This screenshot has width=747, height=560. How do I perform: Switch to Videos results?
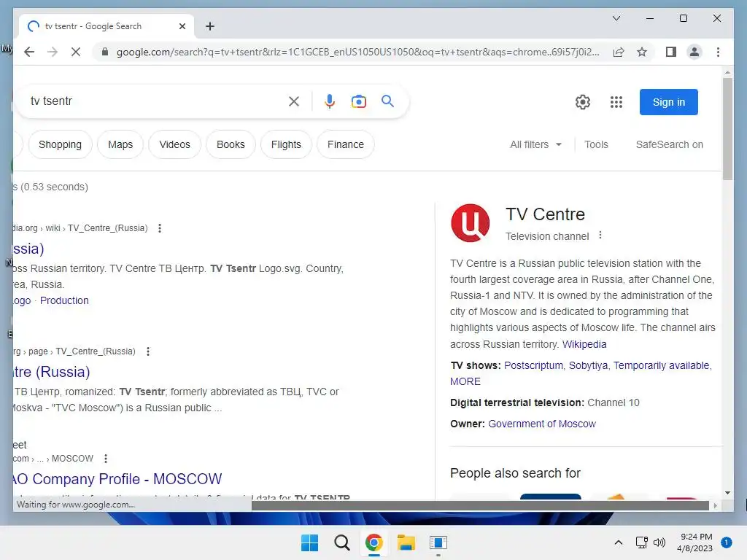point(175,144)
